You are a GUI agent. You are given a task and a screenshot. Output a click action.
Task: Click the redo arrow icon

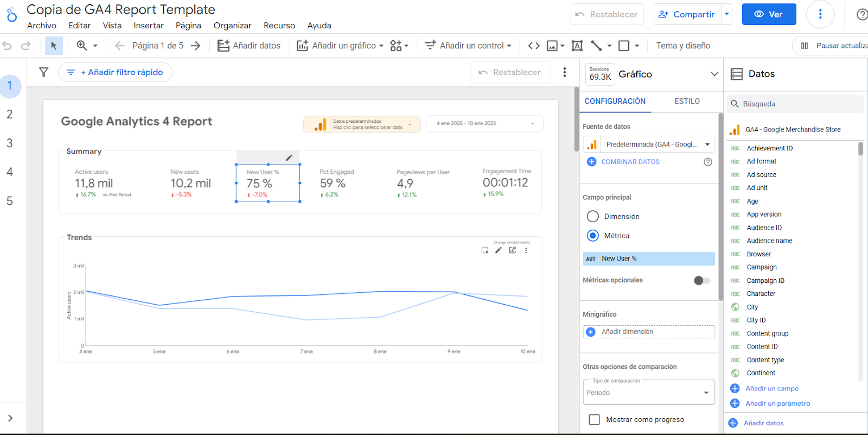tap(25, 46)
